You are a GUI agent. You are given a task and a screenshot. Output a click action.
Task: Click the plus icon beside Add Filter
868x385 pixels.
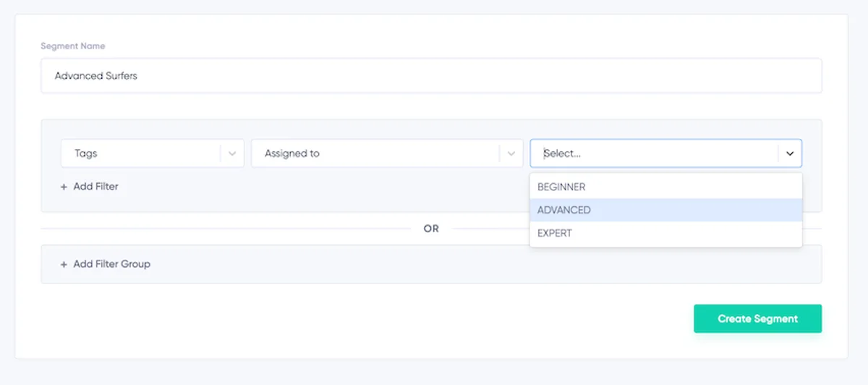(64, 187)
